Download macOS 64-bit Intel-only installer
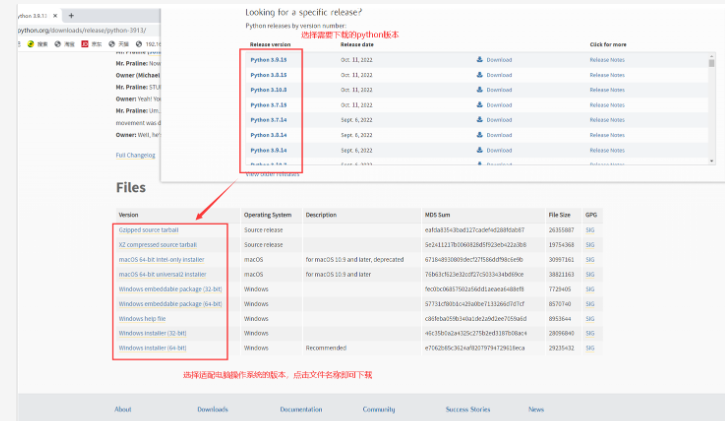 161,259
